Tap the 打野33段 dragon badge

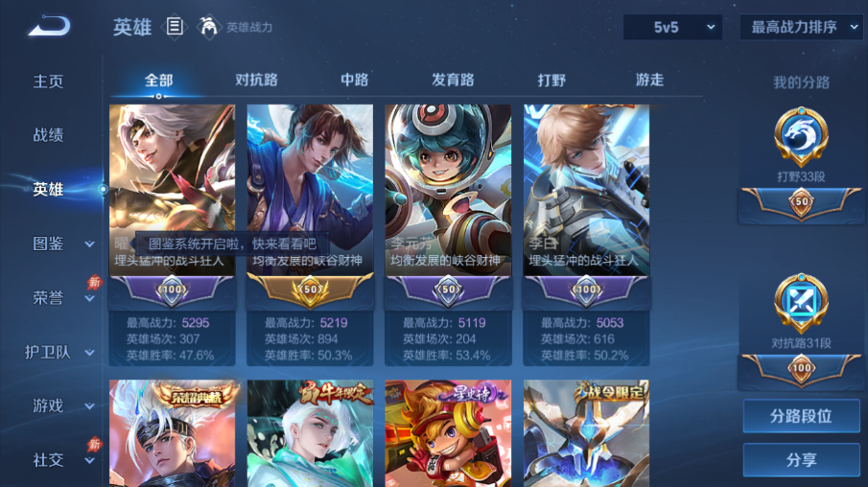[801, 136]
